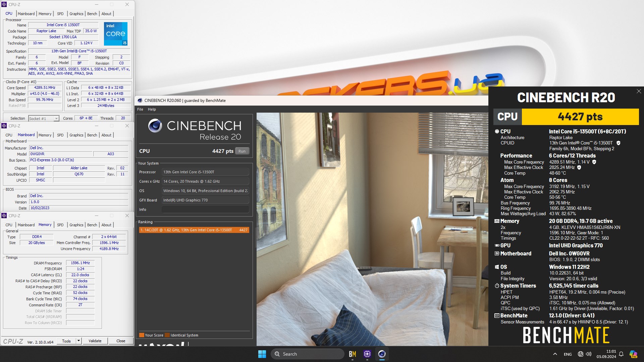Click the orange Your Score legend swatch
The image size is (644, 362).
(x=142, y=335)
